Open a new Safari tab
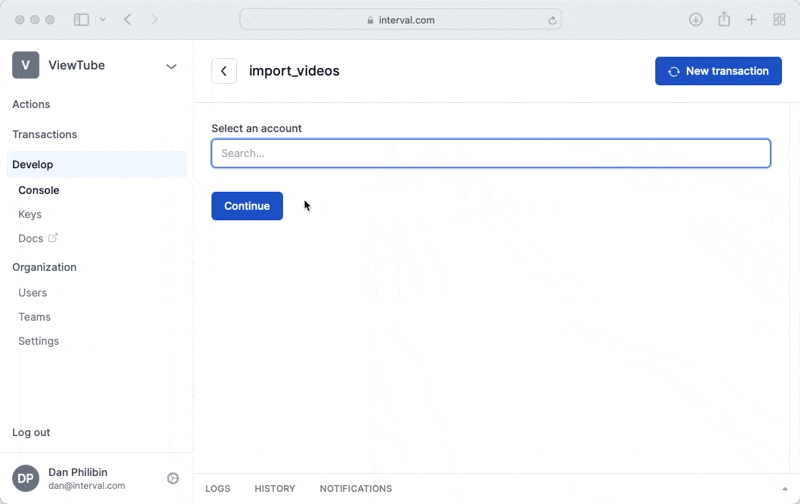The width and height of the screenshot is (800, 504). (x=751, y=20)
